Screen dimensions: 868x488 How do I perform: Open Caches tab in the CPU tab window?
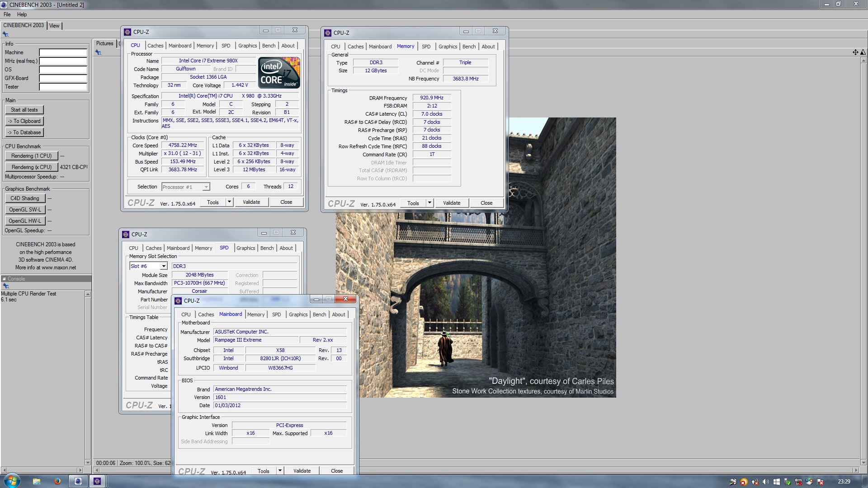(155, 46)
